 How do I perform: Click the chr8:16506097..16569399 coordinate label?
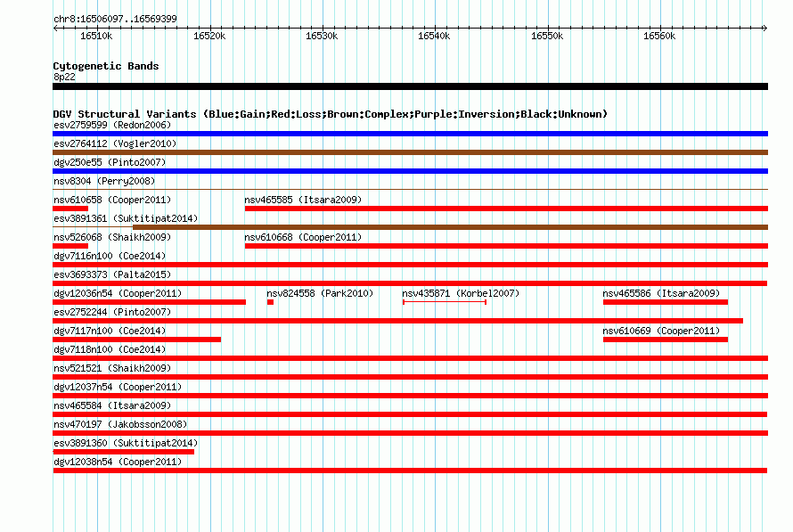tap(115, 19)
